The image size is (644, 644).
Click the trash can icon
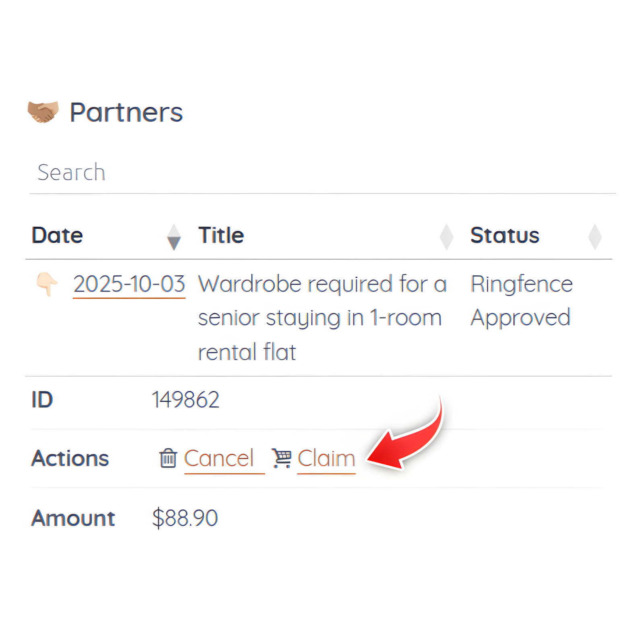coord(168,458)
